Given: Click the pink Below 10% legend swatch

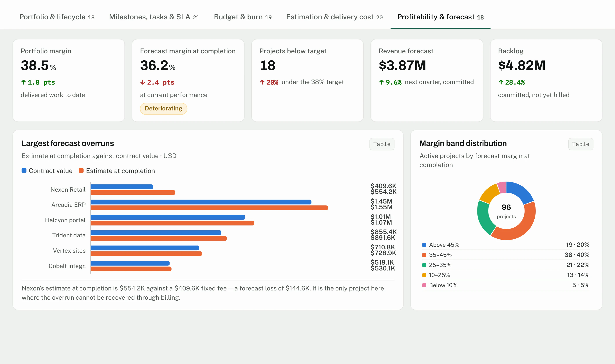Looking at the screenshot, I should 424,285.
